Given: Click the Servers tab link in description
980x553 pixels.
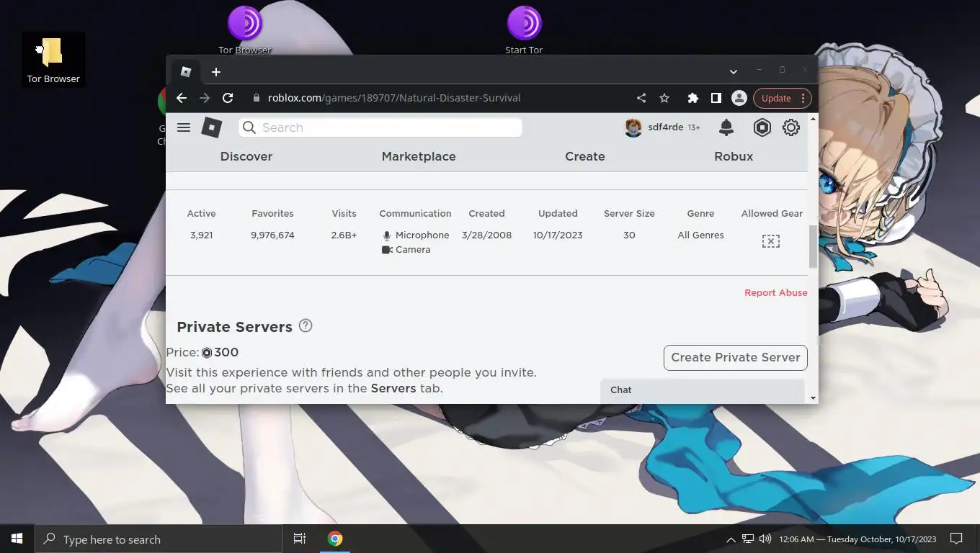Looking at the screenshot, I should [393, 388].
